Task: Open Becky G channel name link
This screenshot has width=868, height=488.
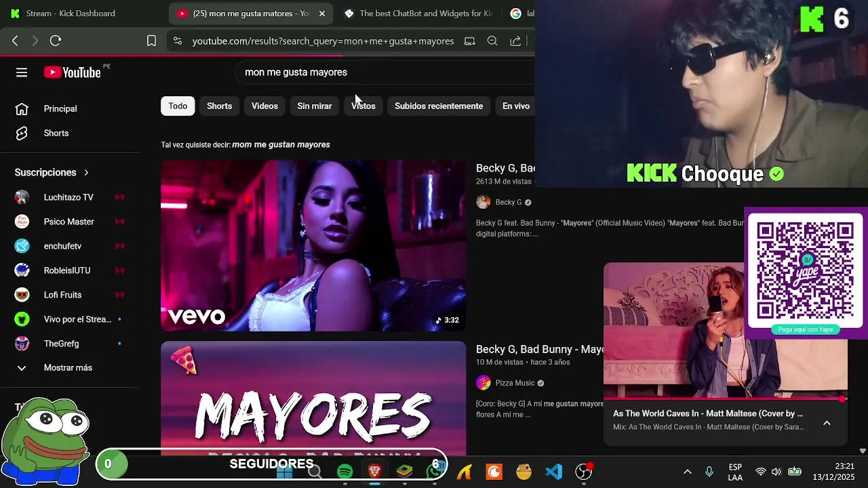Action: [x=509, y=202]
